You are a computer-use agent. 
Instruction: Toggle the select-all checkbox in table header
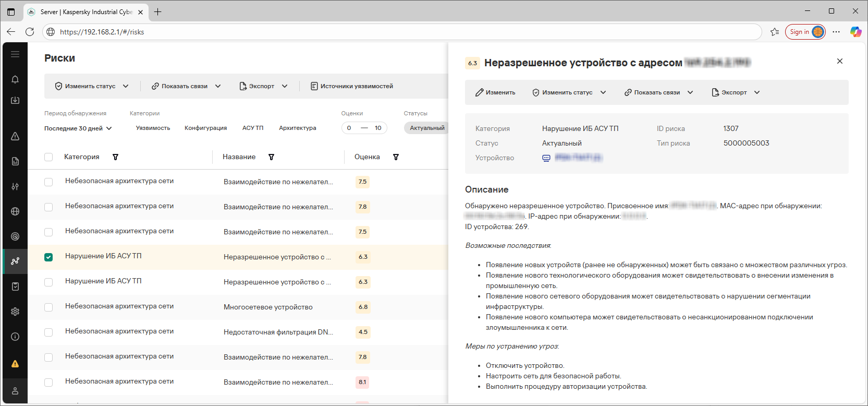coord(48,157)
